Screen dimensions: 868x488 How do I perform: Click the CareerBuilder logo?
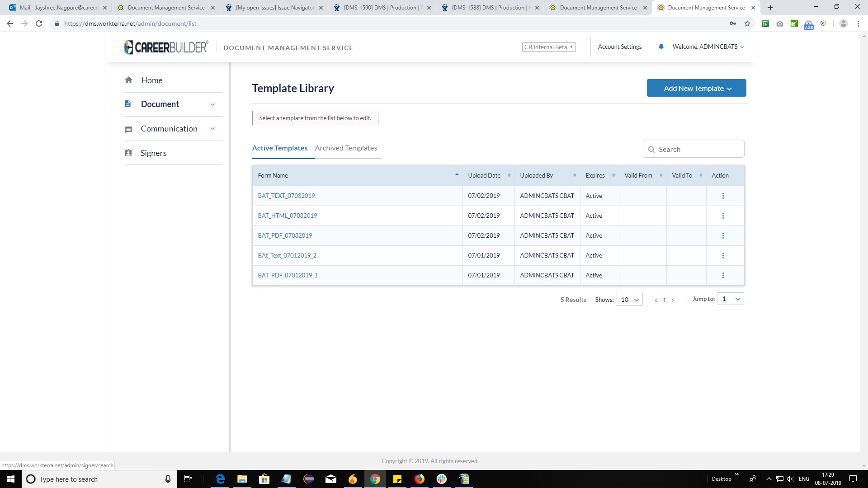click(166, 47)
